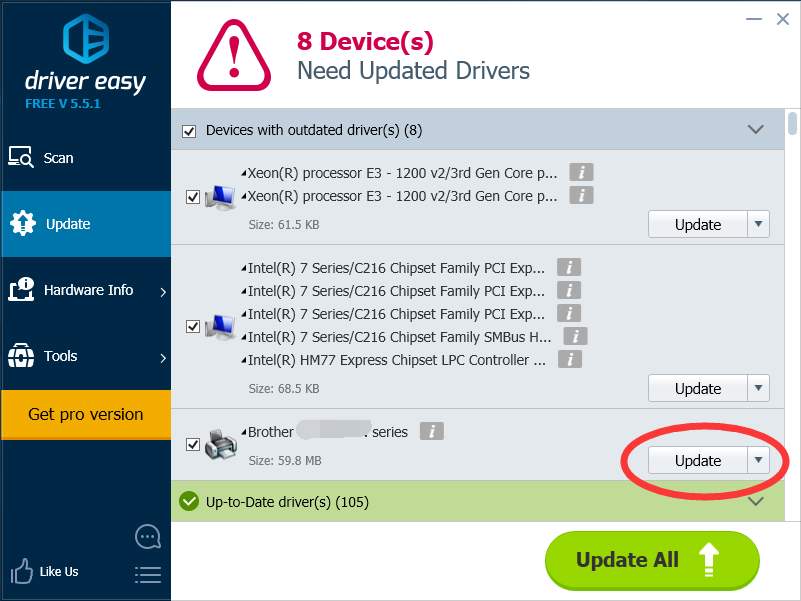Open info for Brother series printer

(x=432, y=431)
